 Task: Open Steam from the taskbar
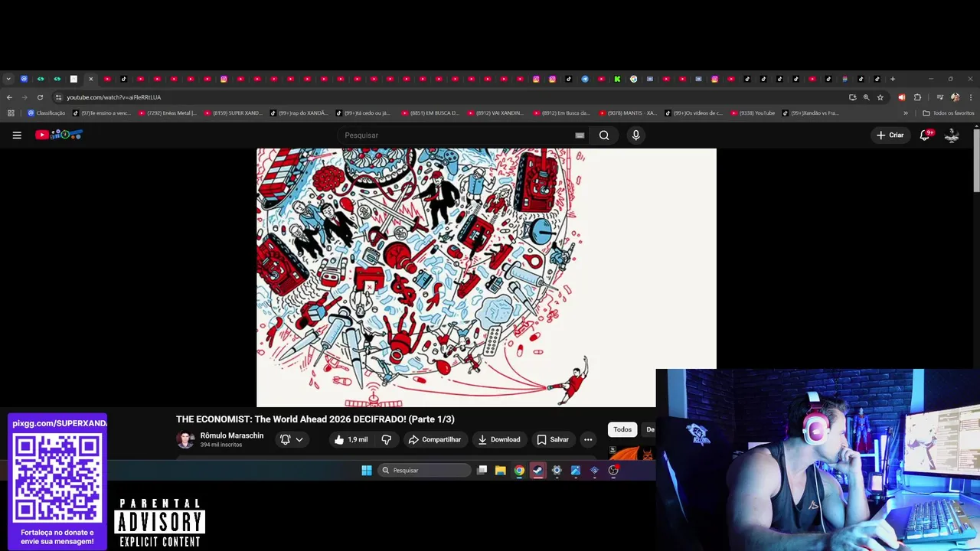pyautogui.click(x=538, y=470)
